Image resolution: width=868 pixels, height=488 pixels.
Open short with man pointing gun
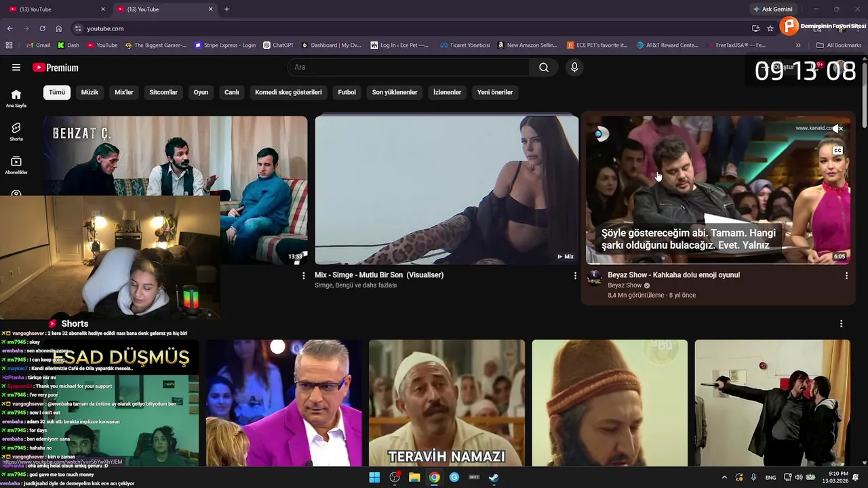(772, 403)
